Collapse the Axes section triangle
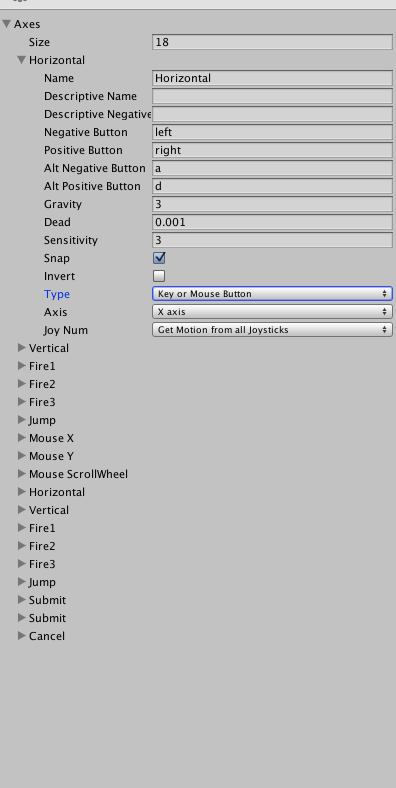Image resolution: width=396 pixels, height=788 pixels. 7,24
